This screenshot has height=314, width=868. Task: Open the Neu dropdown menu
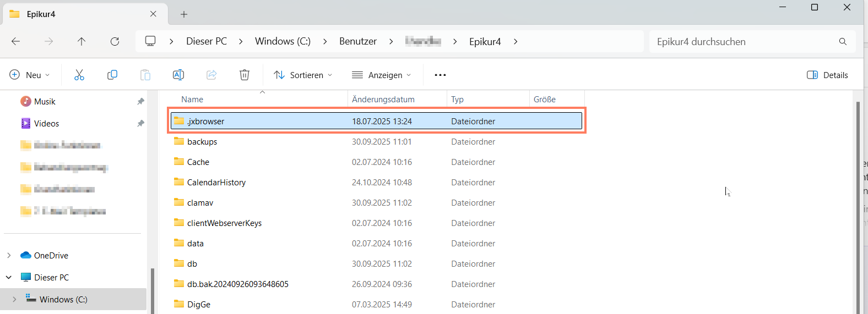(x=30, y=75)
